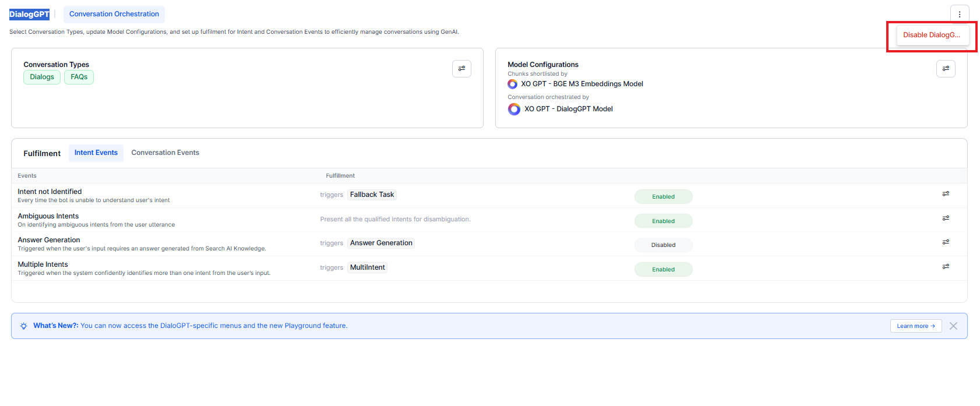Open the Conversation Orchestration tab
Image resolution: width=980 pixels, height=406 pixels.
coord(114,14)
